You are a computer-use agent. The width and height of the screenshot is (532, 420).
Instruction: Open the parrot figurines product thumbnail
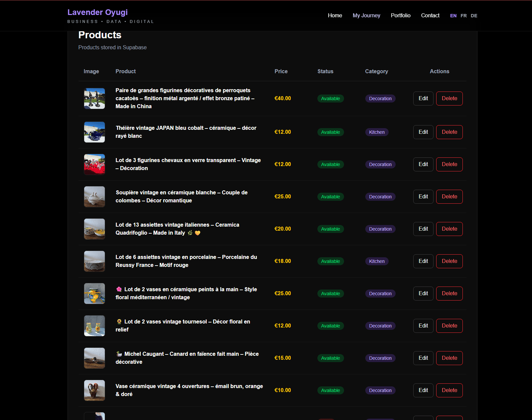point(94,99)
